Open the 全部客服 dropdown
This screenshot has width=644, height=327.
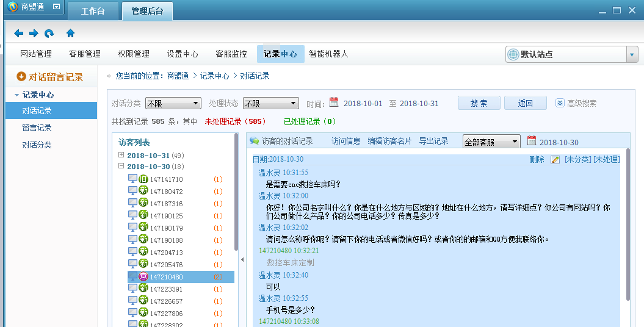tap(491, 142)
